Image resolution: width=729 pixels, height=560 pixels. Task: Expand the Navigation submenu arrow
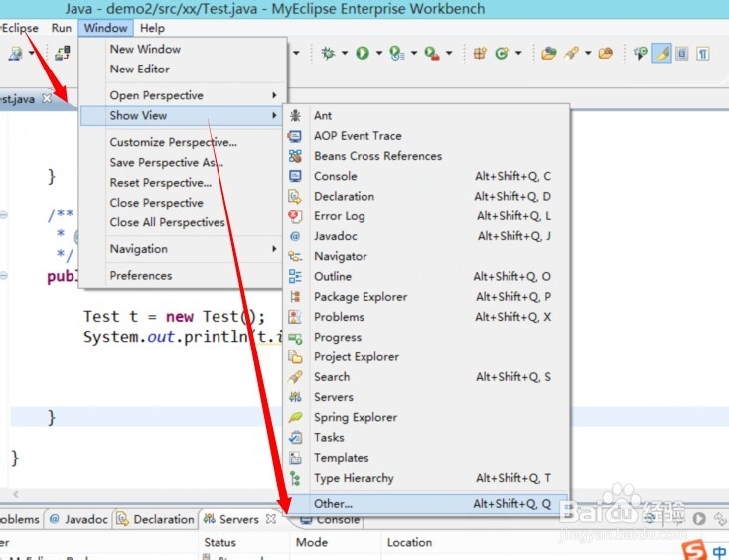(x=274, y=249)
